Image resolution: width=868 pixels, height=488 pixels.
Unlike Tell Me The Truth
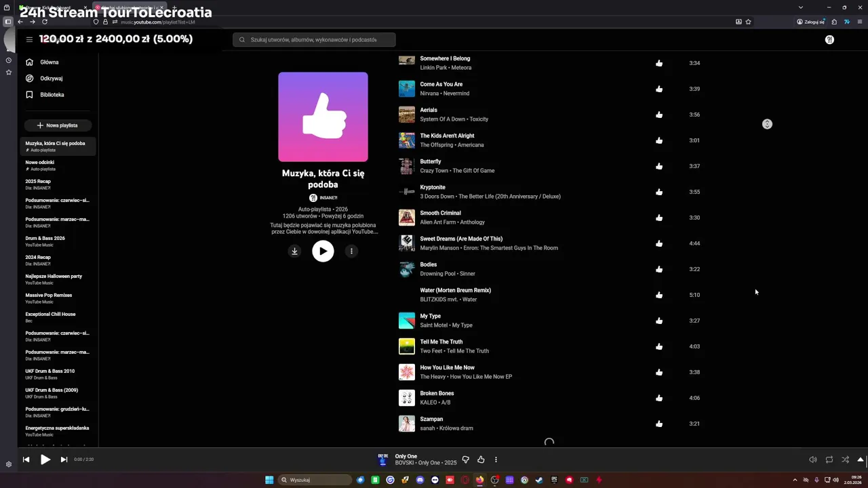coord(659,346)
